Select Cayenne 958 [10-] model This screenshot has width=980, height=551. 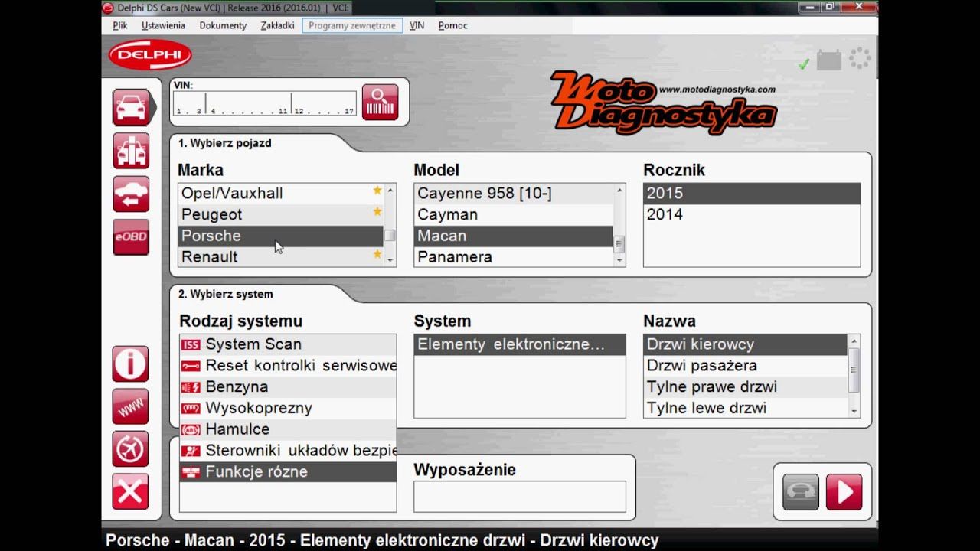513,193
